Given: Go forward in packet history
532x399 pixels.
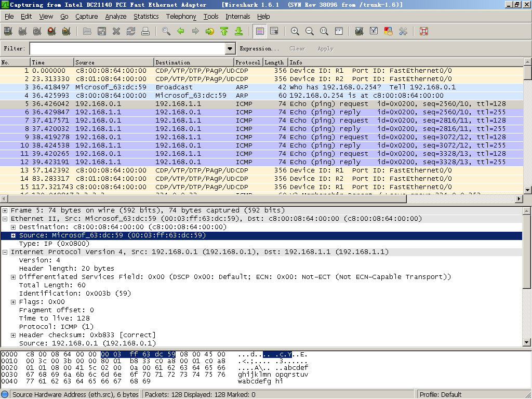Looking at the screenshot, I should pos(195,32).
